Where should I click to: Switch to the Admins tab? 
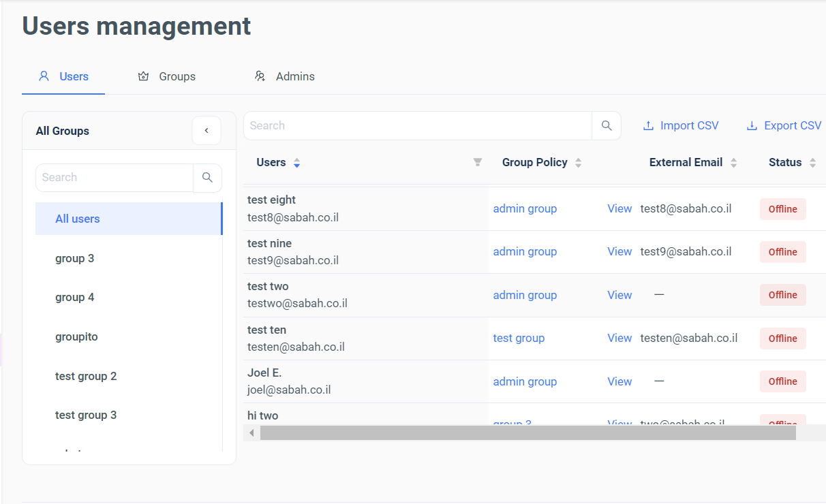[x=285, y=76]
